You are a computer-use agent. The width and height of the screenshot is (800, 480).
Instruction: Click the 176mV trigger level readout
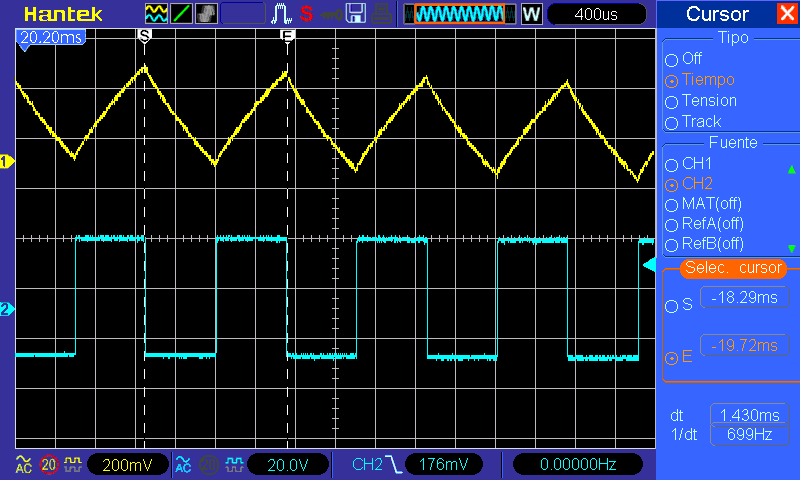(x=443, y=465)
